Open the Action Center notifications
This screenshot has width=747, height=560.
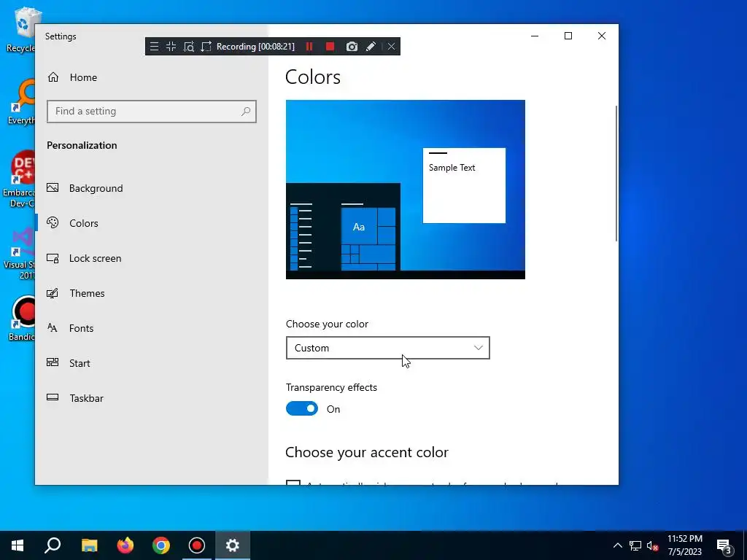coord(724,545)
